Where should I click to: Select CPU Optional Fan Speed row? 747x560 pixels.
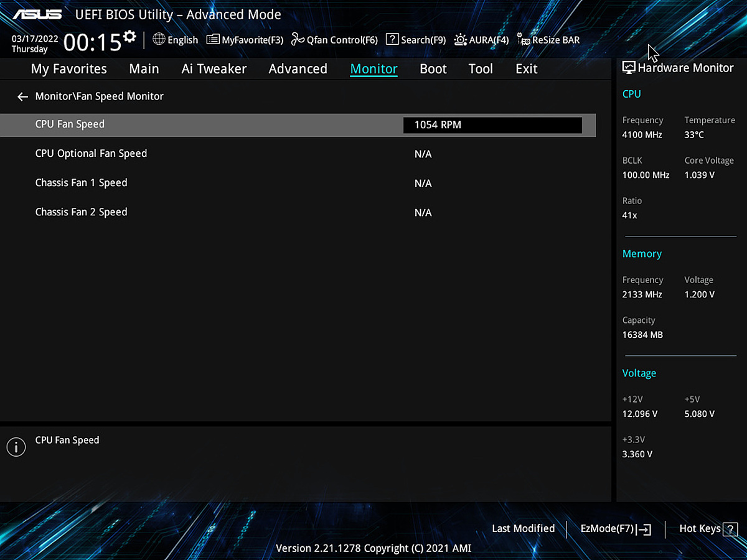(298, 154)
